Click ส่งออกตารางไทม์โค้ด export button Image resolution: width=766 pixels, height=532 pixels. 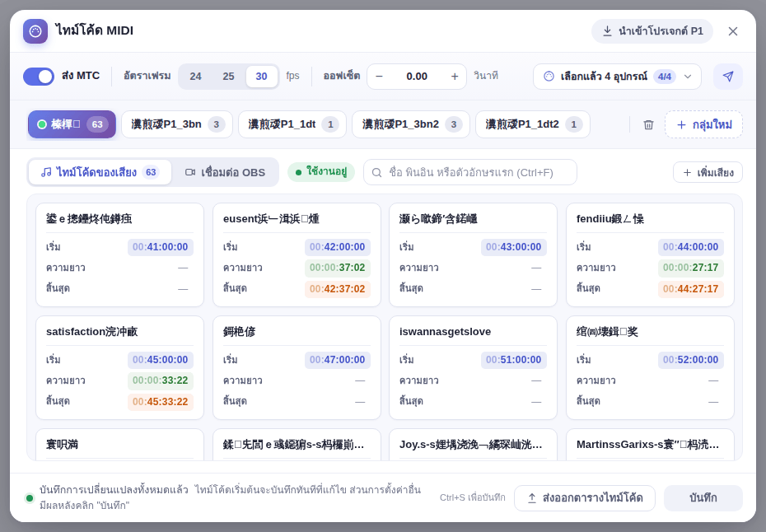585,497
